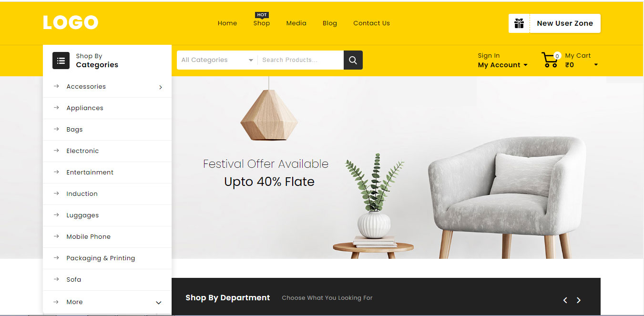This screenshot has height=316, width=644.
Task: Click the Shop By Categories list icon
Action: point(61,61)
